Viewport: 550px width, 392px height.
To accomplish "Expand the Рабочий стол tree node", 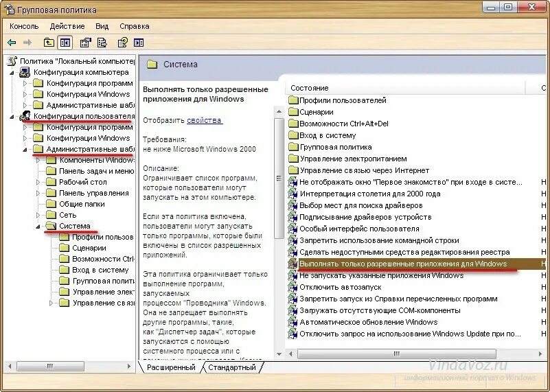I will (x=38, y=183).
